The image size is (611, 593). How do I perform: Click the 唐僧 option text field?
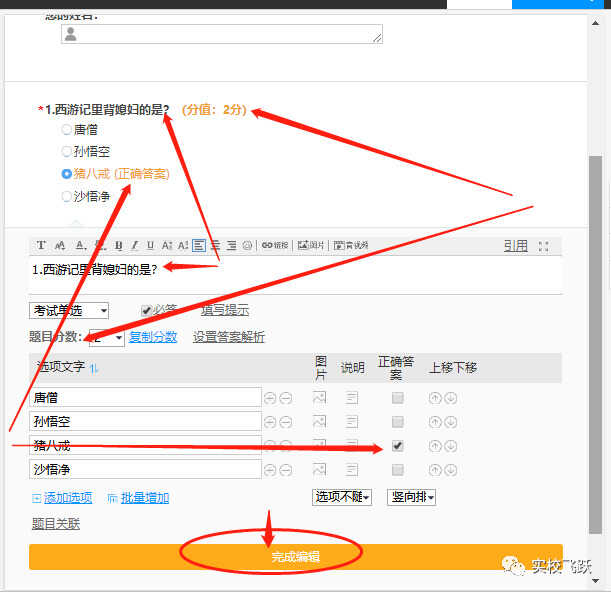click(145, 398)
